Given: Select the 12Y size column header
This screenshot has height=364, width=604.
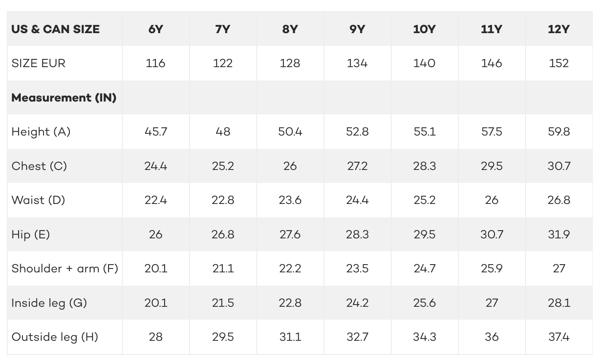Looking at the screenshot, I should pyautogui.click(x=558, y=29).
